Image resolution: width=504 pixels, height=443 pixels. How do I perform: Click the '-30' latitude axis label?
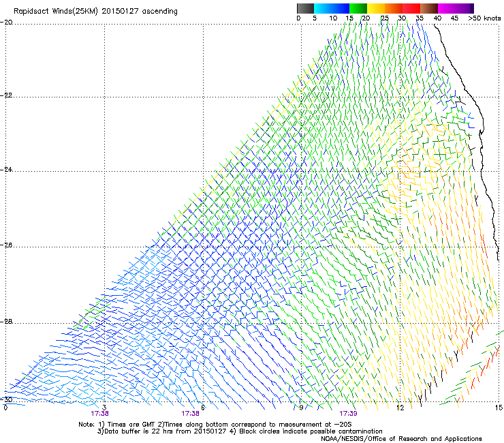(x=6, y=399)
